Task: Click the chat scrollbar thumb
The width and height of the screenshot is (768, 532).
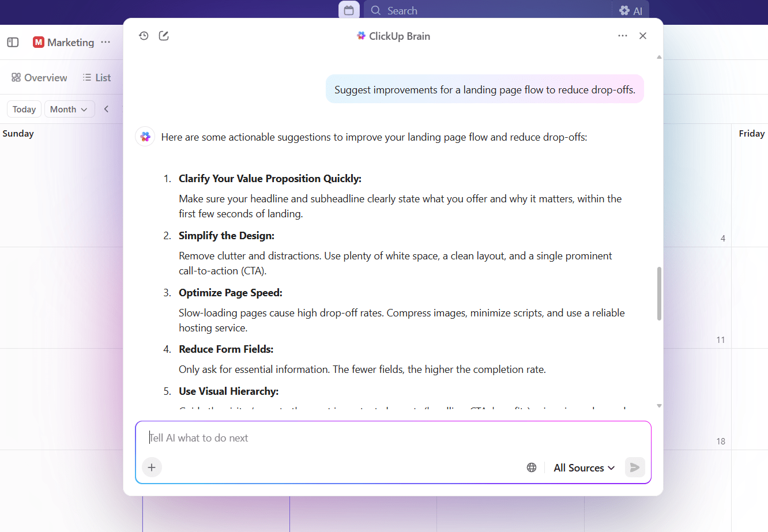Action: point(659,293)
